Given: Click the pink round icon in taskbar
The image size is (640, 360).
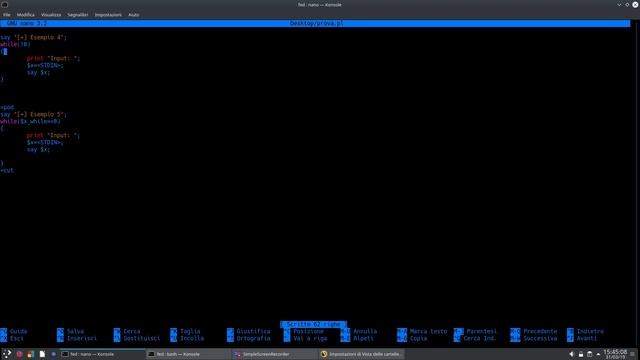Looking at the screenshot, I should pyautogui.click(x=19, y=354).
